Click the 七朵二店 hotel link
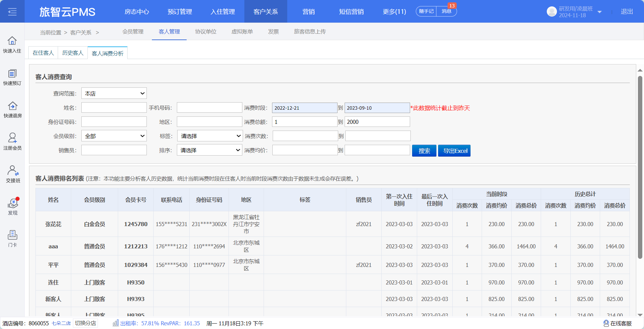 pyautogui.click(x=61, y=323)
